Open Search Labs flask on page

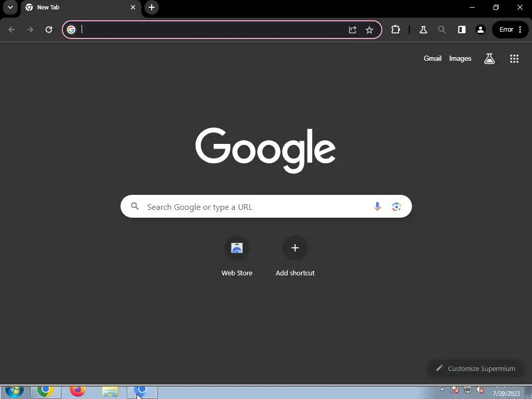tap(489, 59)
